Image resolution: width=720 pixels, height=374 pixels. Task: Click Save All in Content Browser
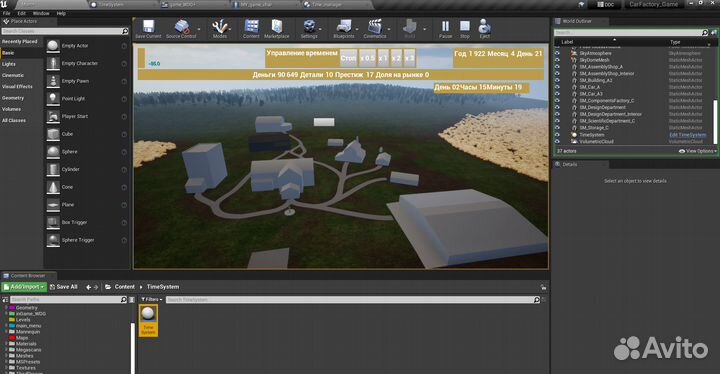(63, 287)
